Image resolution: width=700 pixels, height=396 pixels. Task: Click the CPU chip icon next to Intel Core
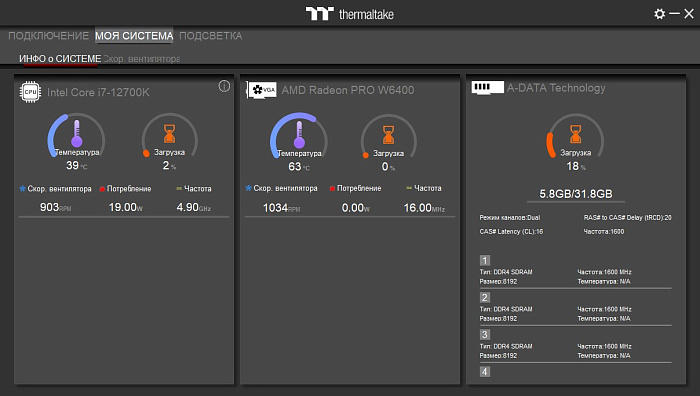(30, 92)
